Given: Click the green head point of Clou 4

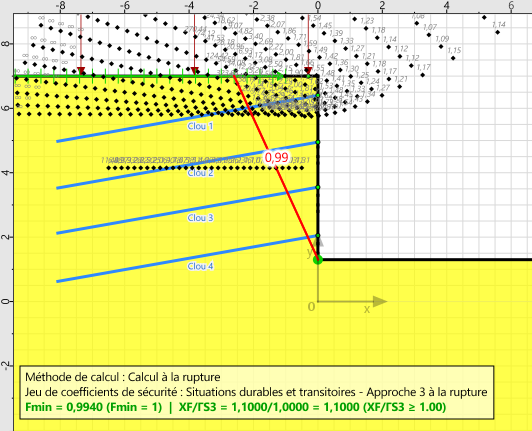Looking at the screenshot, I should click(318, 236).
